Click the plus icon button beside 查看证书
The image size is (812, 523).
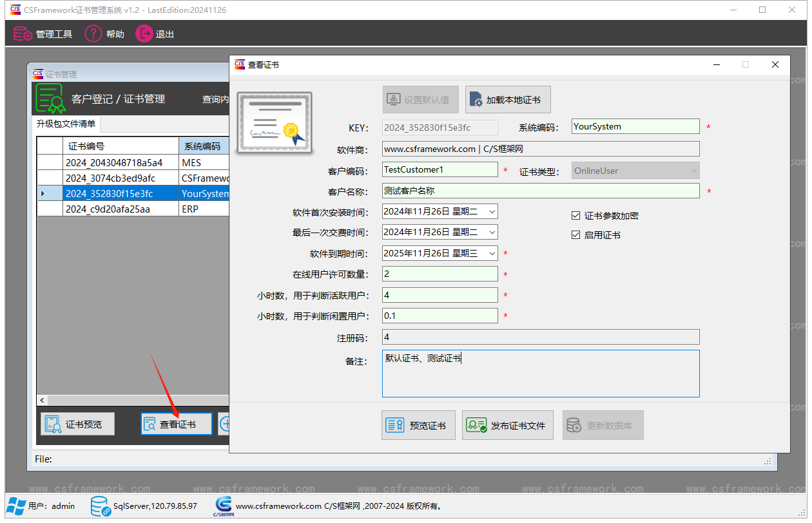224,424
